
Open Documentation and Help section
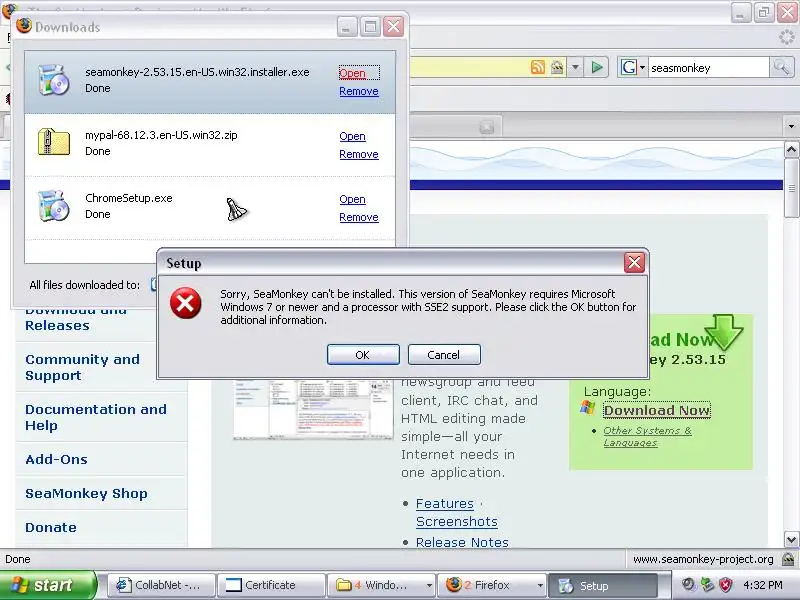tap(96, 417)
